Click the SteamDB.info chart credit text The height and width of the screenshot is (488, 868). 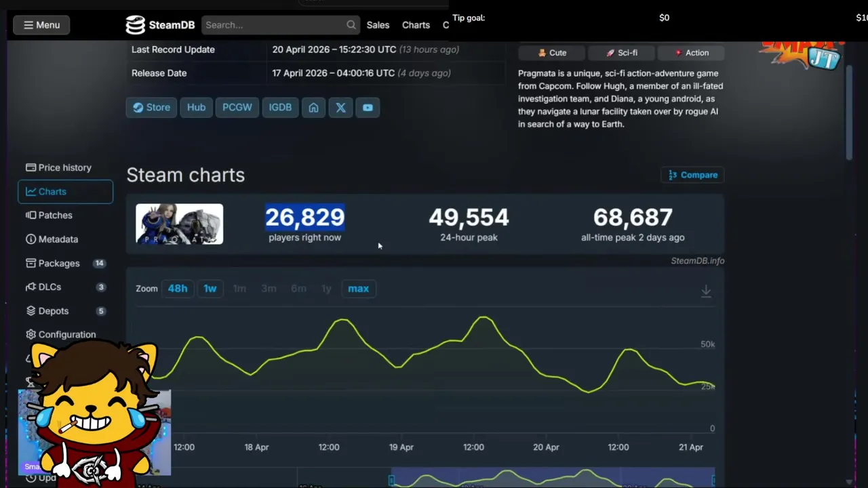[697, 261]
